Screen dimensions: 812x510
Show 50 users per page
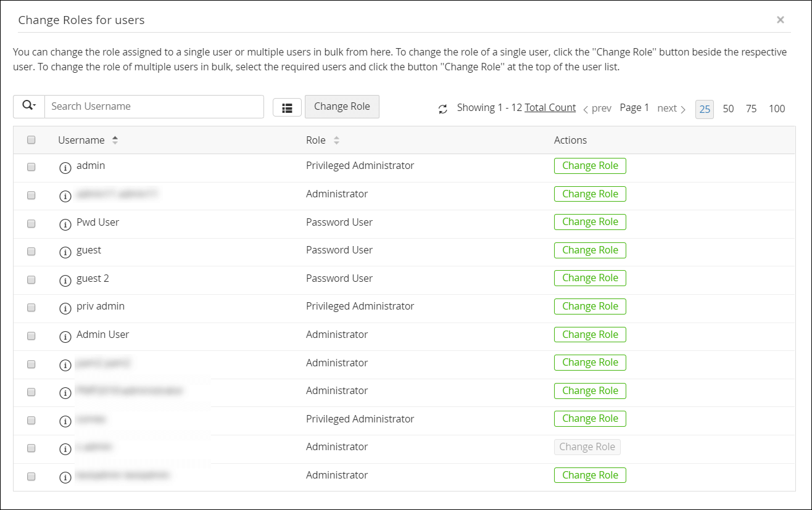point(728,109)
